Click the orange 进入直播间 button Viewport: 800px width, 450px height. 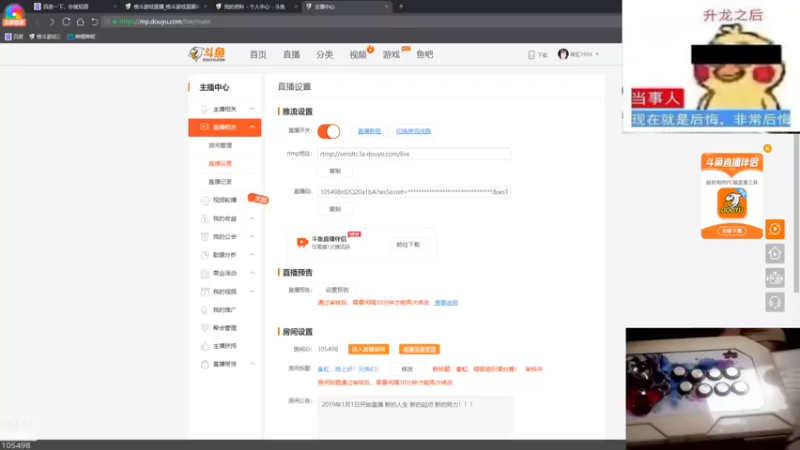(x=368, y=349)
